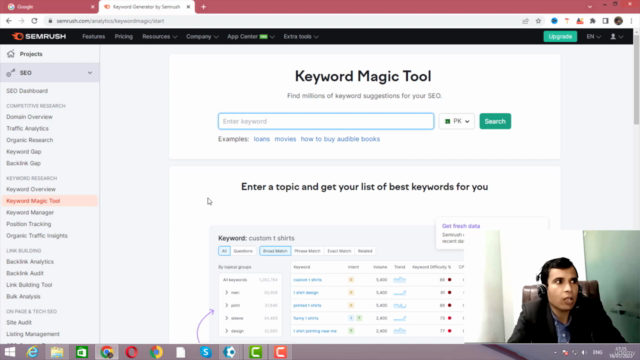Open Skype from taskbar
This screenshot has width=640, height=360.
pyautogui.click(x=206, y=352)
